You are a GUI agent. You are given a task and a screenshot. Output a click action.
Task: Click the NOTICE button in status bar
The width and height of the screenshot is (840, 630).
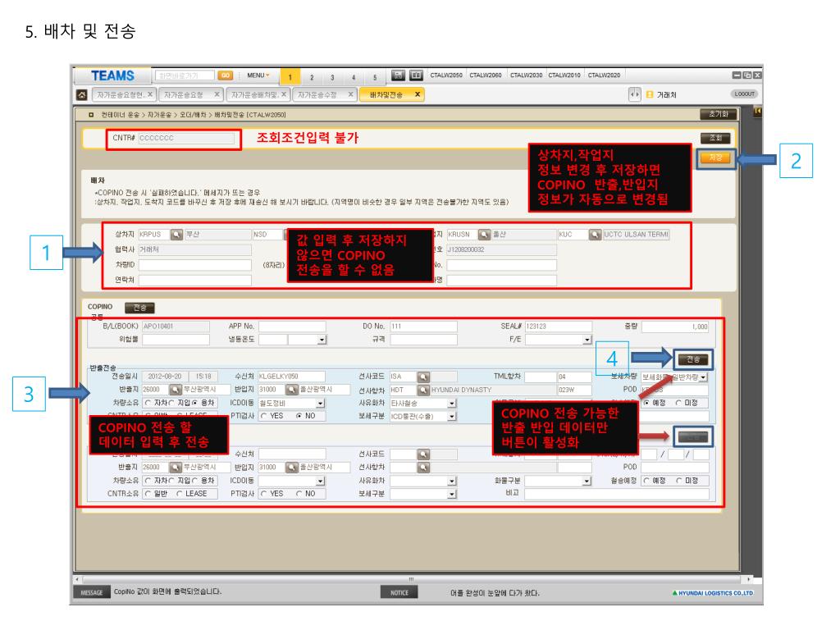pos(399,592)
